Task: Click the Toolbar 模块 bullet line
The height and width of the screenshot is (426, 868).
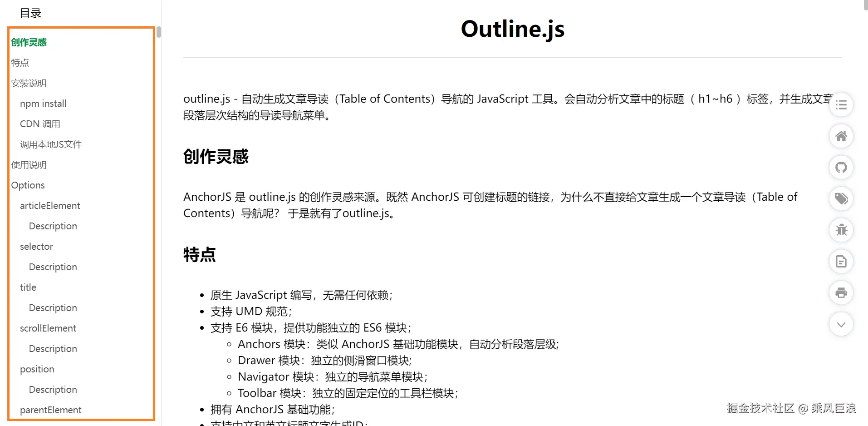Action: pos(348,393)
